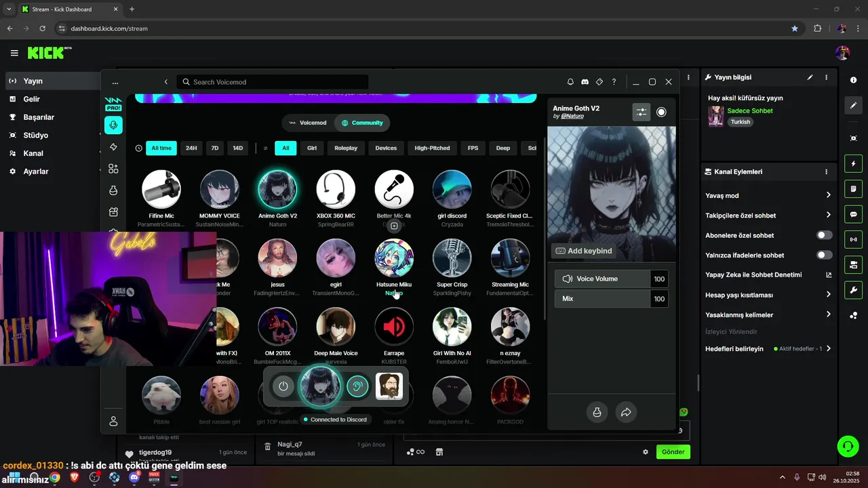Click the chat bubble icon in Kick right rail
Image resolution: width=868 pixels, height=488 pixels.
[853, 214]
